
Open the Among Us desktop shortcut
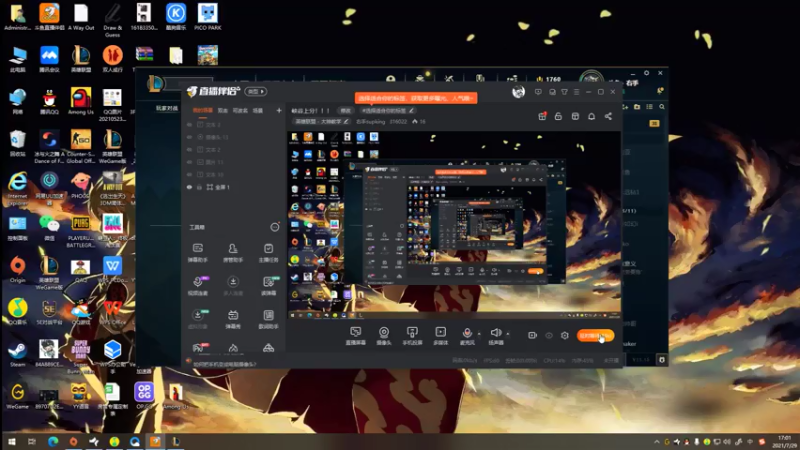pos(81,101)
